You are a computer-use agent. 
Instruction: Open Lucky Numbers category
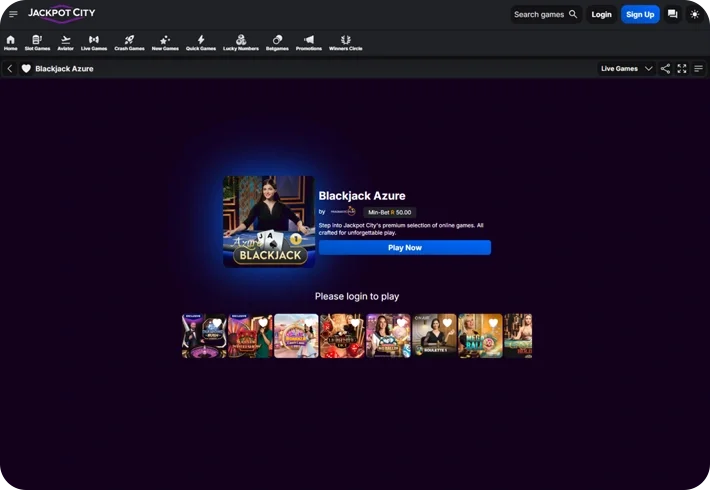(240, 42)
